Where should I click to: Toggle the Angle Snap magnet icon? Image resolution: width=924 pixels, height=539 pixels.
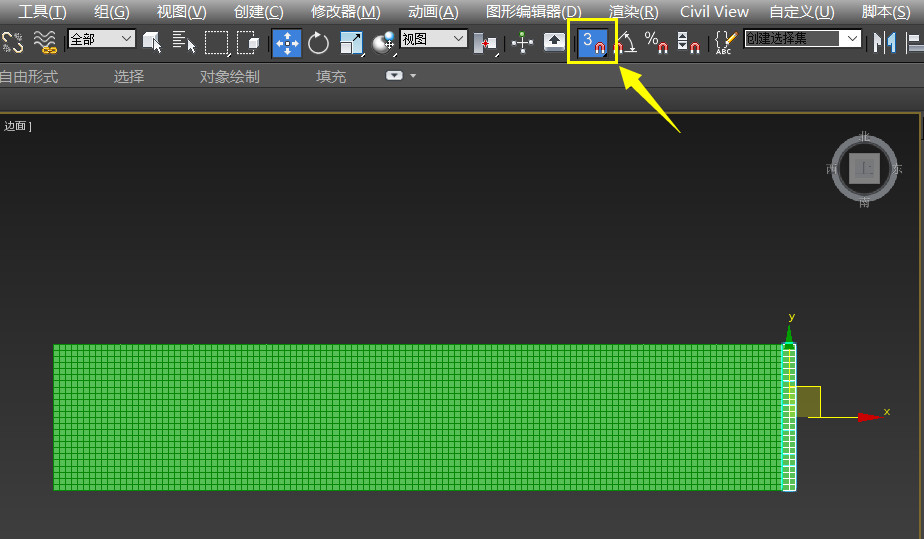pyautogui.click(x=625, y=42)
